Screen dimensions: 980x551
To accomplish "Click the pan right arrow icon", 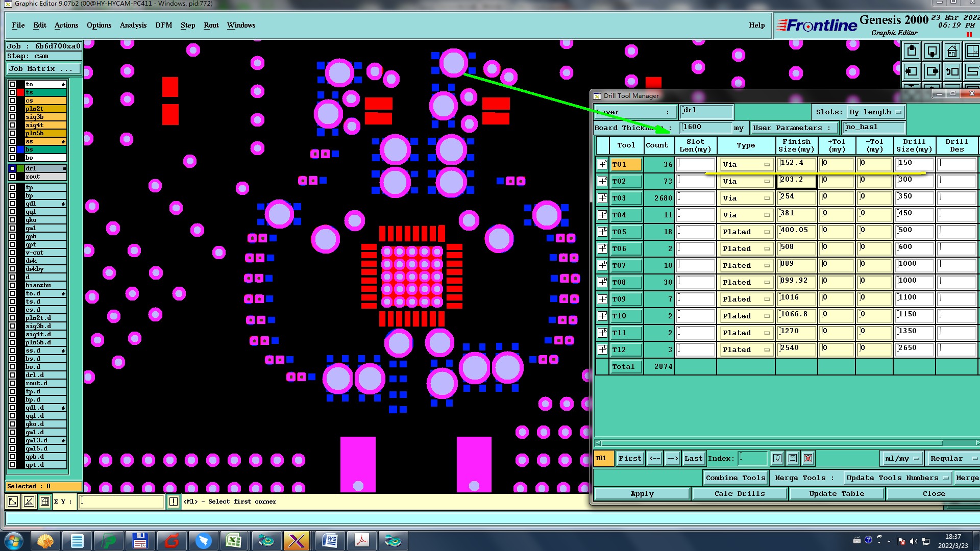I will 932,71.
